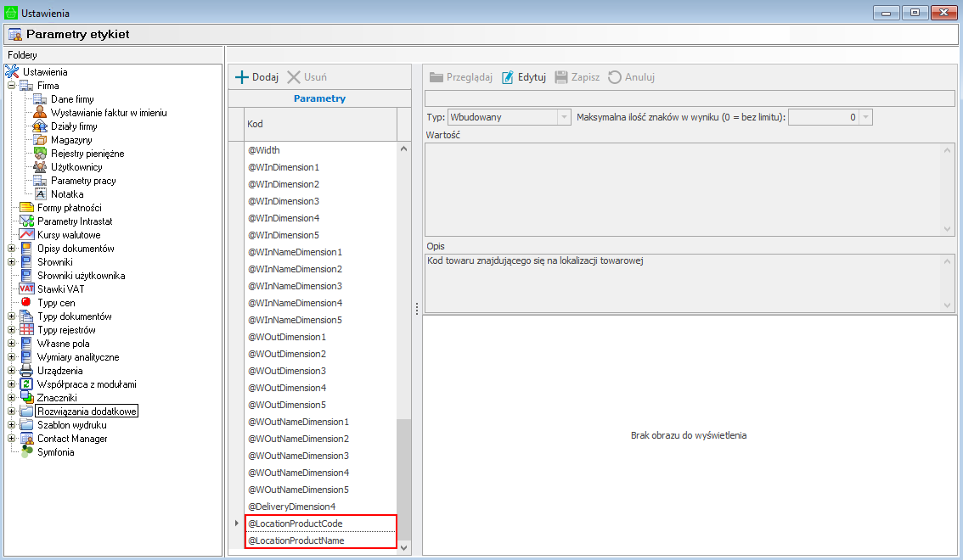Click the Typy cen red icon
The height and width of the screenshot is (560, 963).
(x=26, y=303)
